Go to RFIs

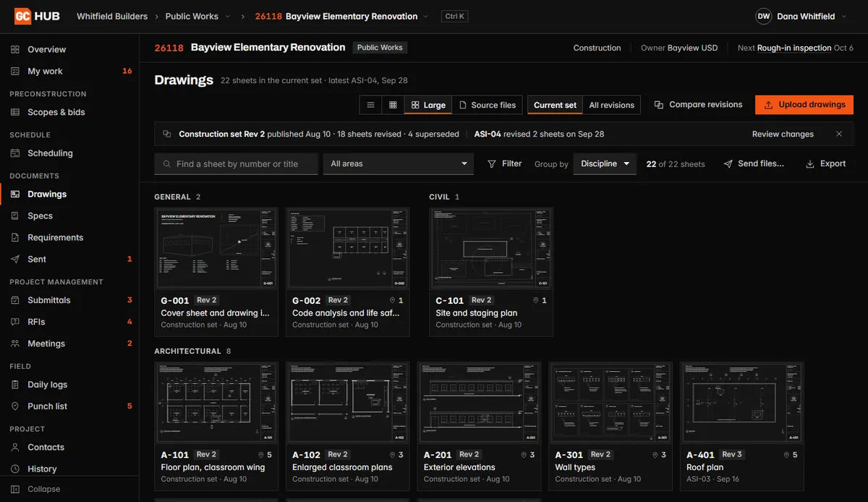click(x=69, y=322)
